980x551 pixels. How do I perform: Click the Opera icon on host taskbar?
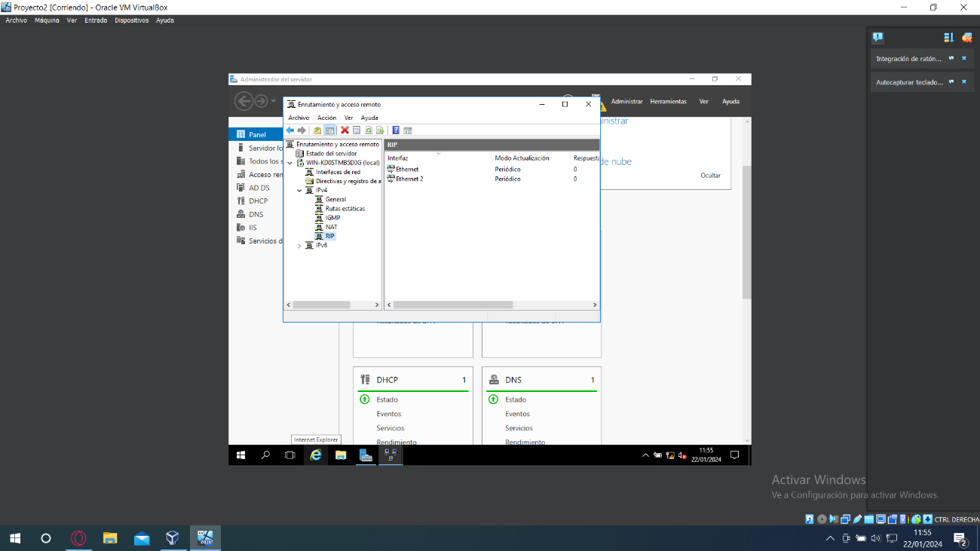tap(78, 538)
